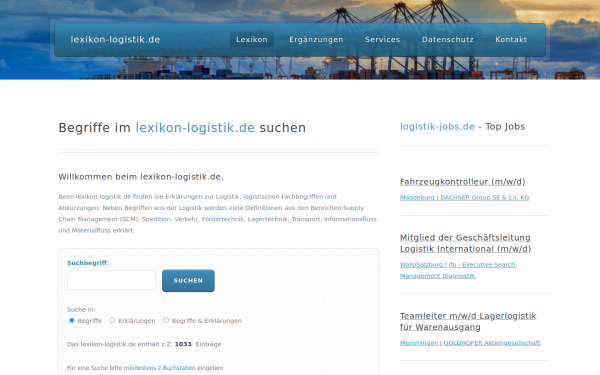Open the Lexikon menu item

[251, 39]
